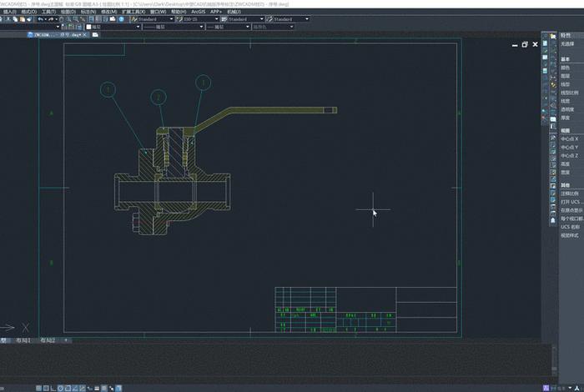The height and width of the screenshot is (392, 584).
Task: Click the folder icon atop right tool strip
Action: 553,36
